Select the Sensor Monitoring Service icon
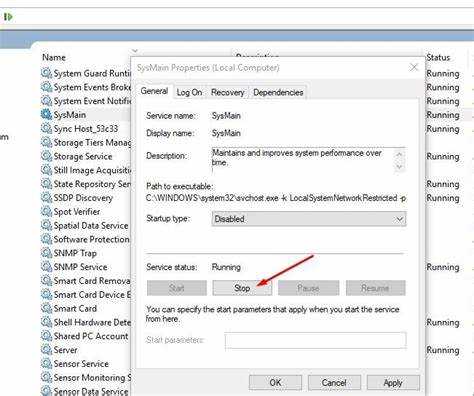The image size is (474, 396). coord(46,377)
